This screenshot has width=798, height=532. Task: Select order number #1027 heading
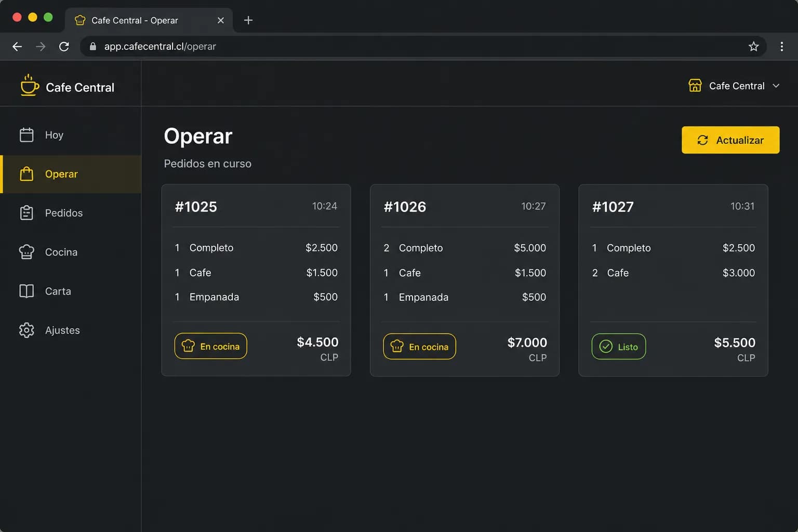[613, 207]
